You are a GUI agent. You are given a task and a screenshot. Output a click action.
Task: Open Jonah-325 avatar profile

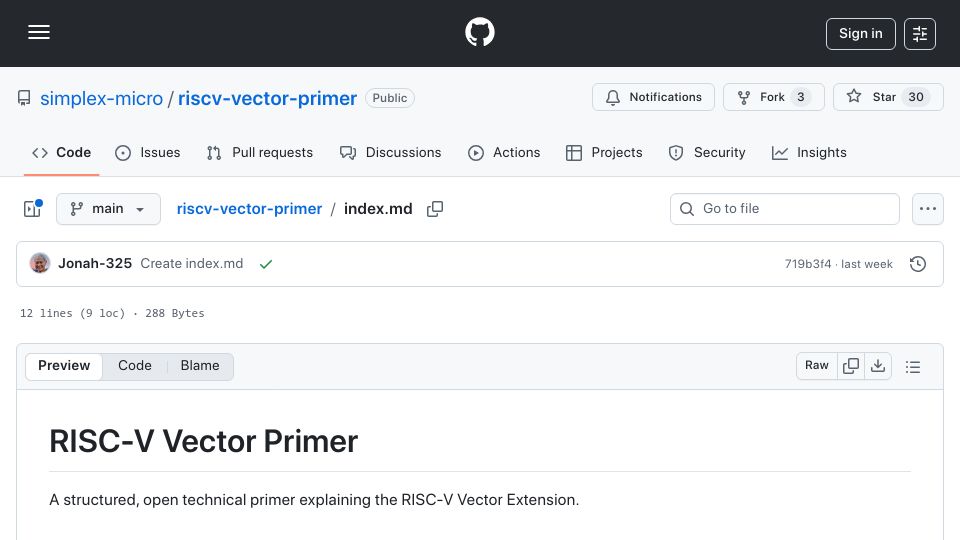pos(40,263)
